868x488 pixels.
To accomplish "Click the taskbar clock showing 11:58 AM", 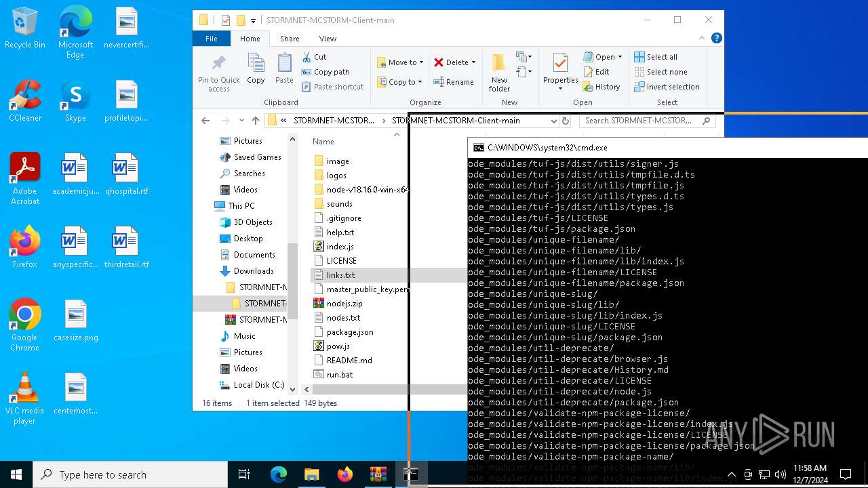I will [810, 474].
